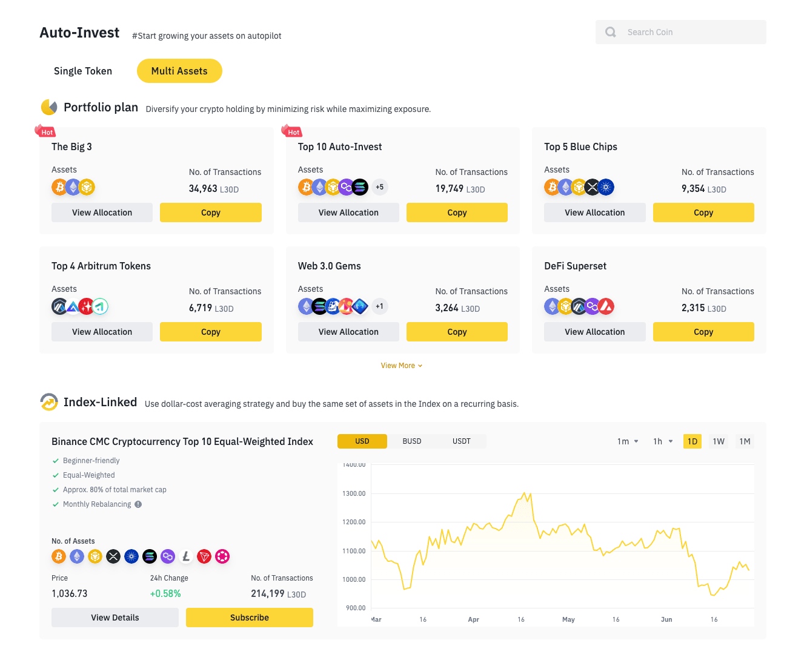Click the Cardano icon in Top 5 Blue Chips
The height and width of the screenshot is (672, 807).
[606, 187]
